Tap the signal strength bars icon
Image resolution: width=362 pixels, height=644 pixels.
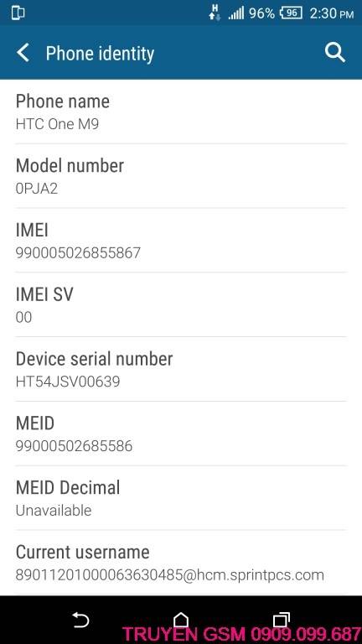click(x=236, y=13)
